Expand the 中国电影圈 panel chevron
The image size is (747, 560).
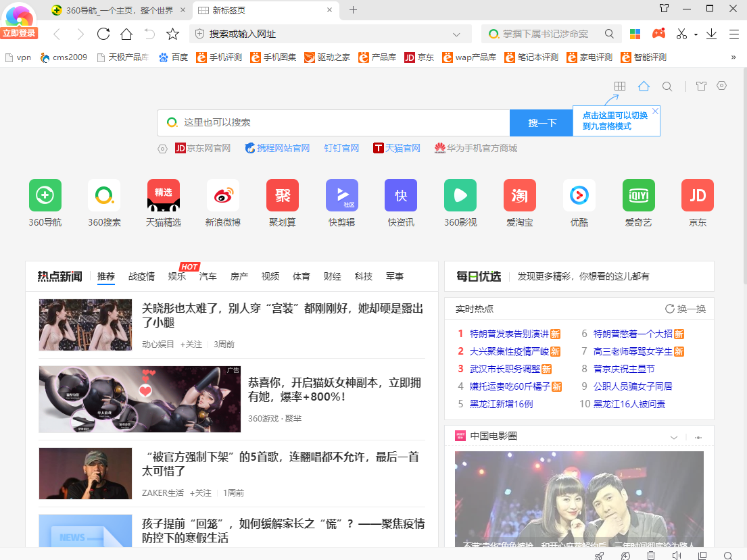click(673, 437)
